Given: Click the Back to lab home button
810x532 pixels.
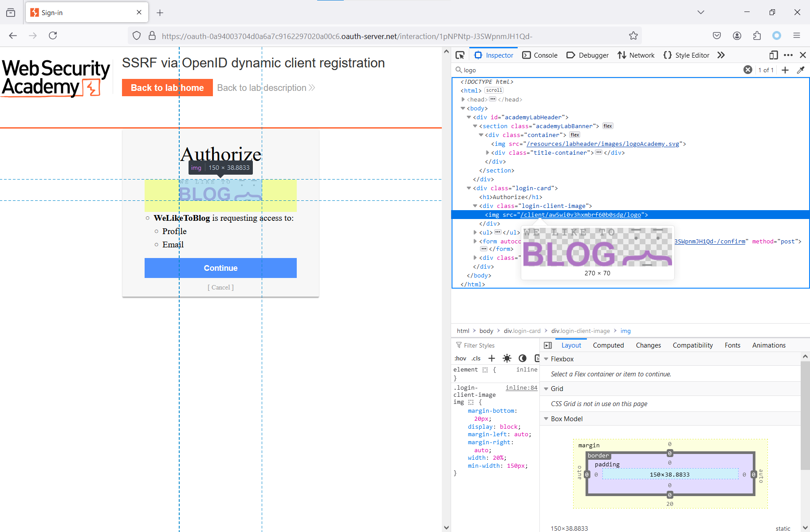Looking at the screenshot, I should (x=167, y=88).
